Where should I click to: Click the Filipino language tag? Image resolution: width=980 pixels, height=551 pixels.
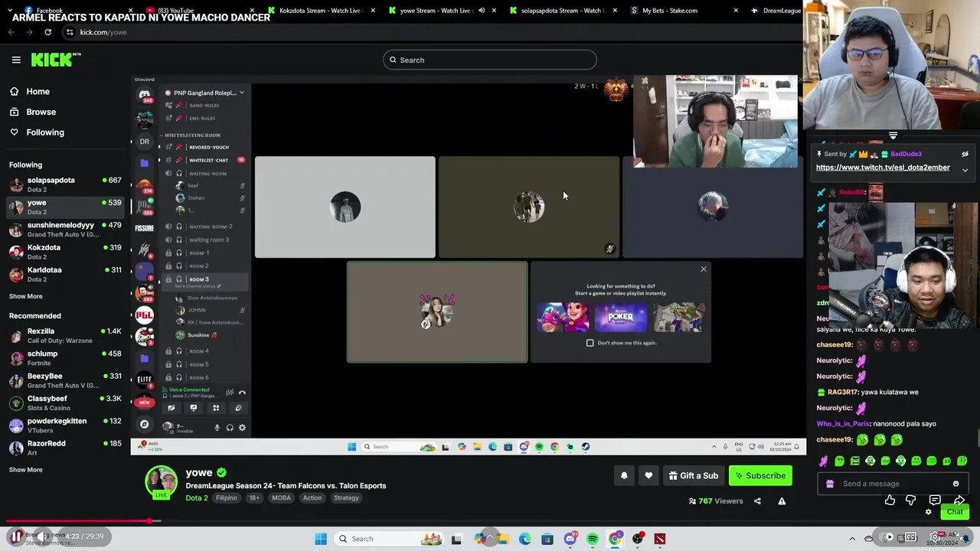tap(227, 498)
